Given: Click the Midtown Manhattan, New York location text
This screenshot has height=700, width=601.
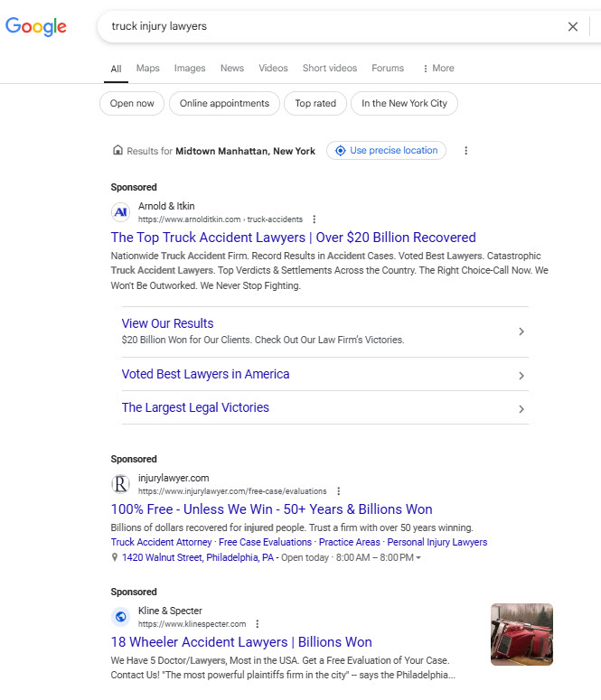Looking at the screenshot, I should (245, 151).
